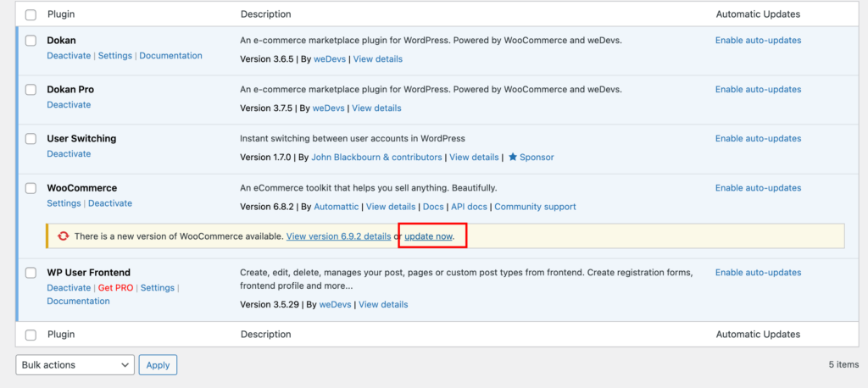This screenshot has height=388, width=868.
Task: Tick the select-all checkbox in the bottom footer
Action: pos(31,335)
